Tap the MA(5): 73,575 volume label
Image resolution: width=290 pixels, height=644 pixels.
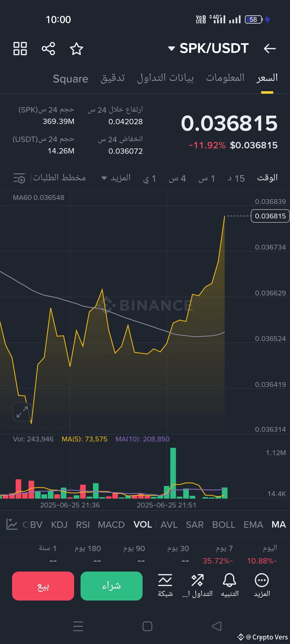(x=85, y=439)
